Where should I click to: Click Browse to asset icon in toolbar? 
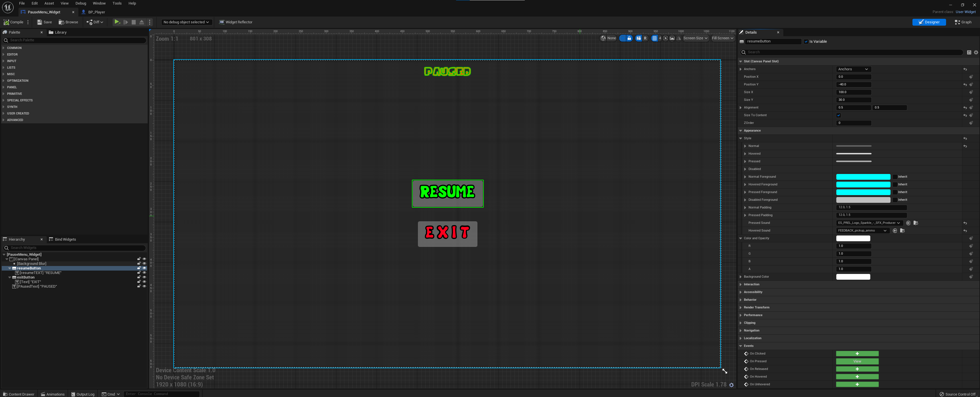68,22
